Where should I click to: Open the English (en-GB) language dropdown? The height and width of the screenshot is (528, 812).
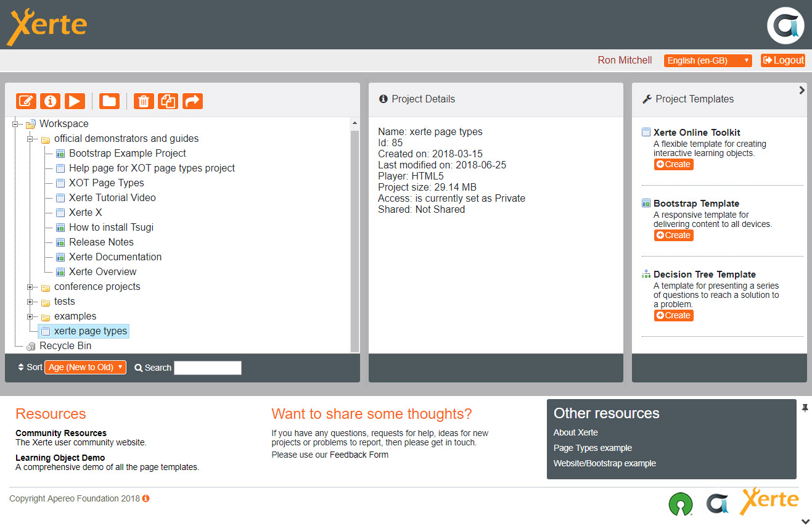coord(708,60)
